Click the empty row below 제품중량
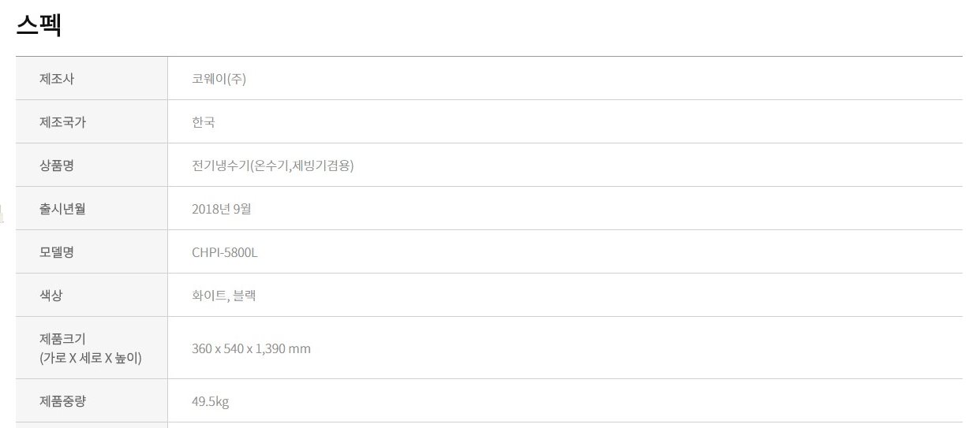Screen dimensions: 980x428 pyautogui.click(x=489, y=426)
